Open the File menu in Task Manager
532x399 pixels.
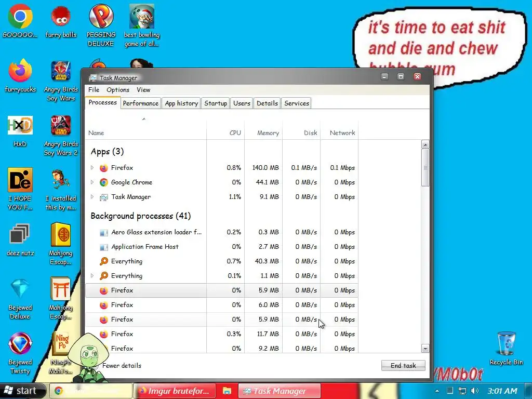(94, 89)
